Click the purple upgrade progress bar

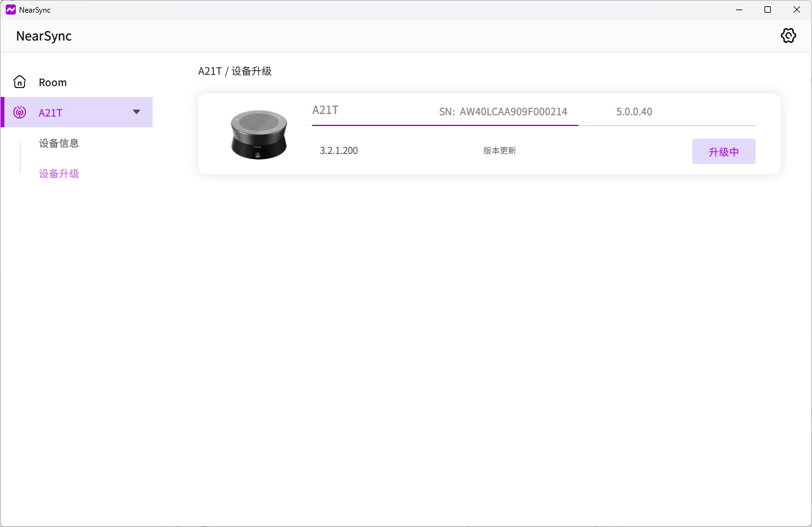tap(445, 125)
